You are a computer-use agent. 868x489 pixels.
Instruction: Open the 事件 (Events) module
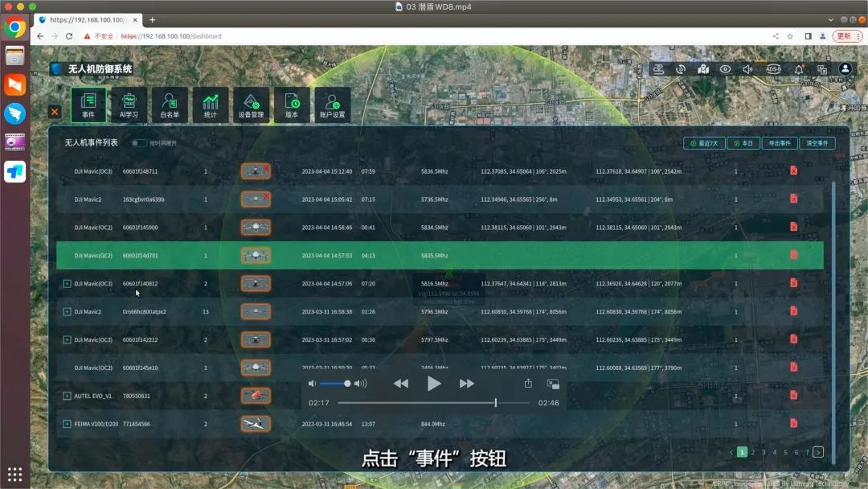tap(88, 105)
